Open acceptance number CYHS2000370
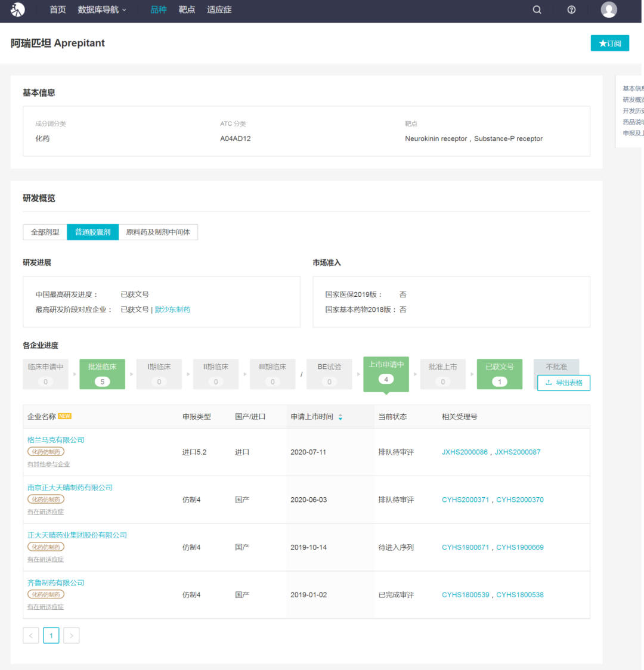Viewport: 644px width, 670px height. pyautogui.click(x=520, y=500)
